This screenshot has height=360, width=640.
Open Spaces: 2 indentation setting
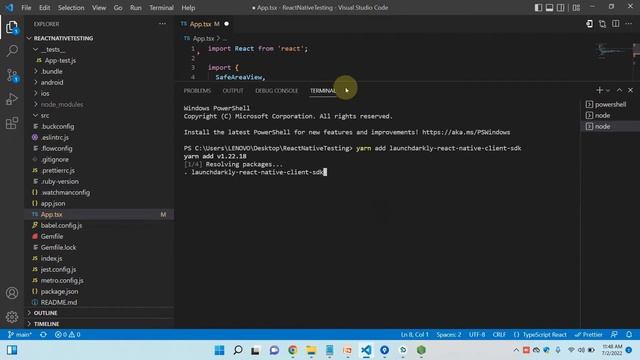click(449, 334)
